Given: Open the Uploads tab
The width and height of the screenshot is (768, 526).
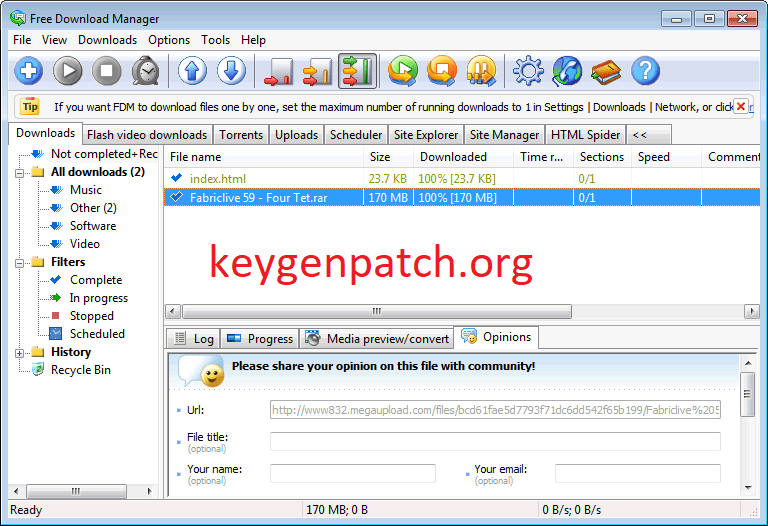Looking at the screenshot, I should 296,135.
